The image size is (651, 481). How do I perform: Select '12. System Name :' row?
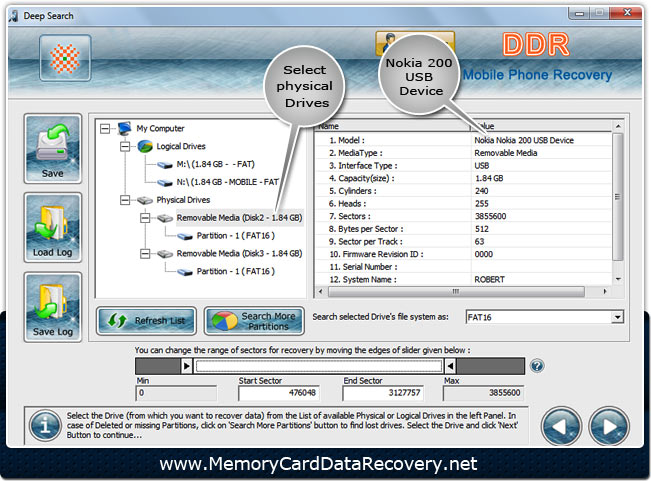coord(463,280)
